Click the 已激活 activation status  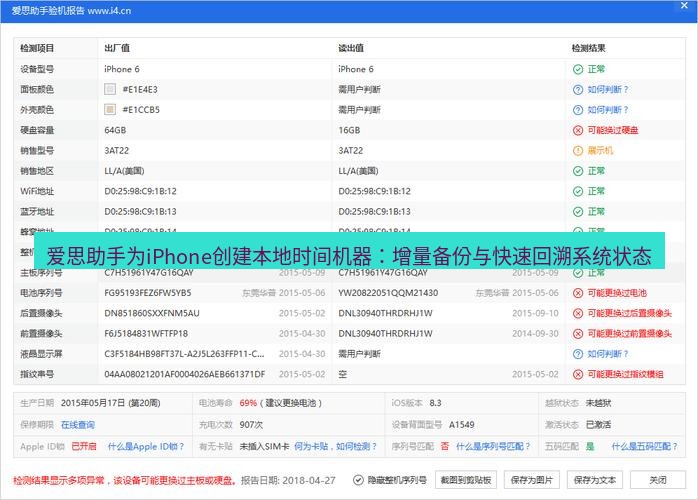point(598,425)
